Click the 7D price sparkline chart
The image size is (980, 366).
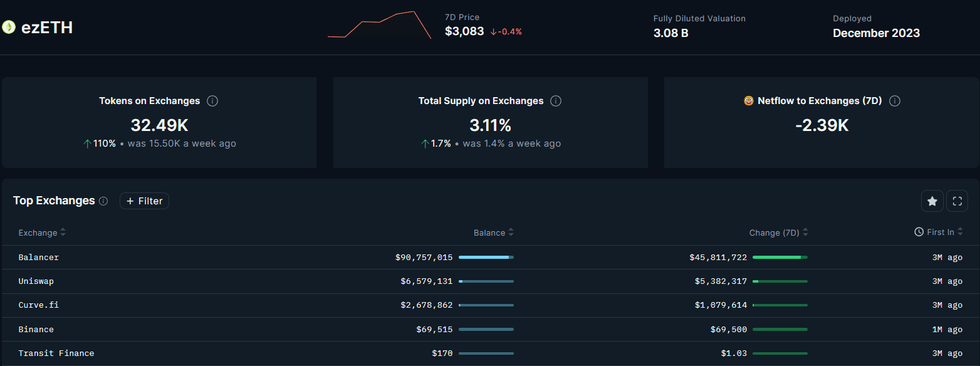[x=379, y=25]
